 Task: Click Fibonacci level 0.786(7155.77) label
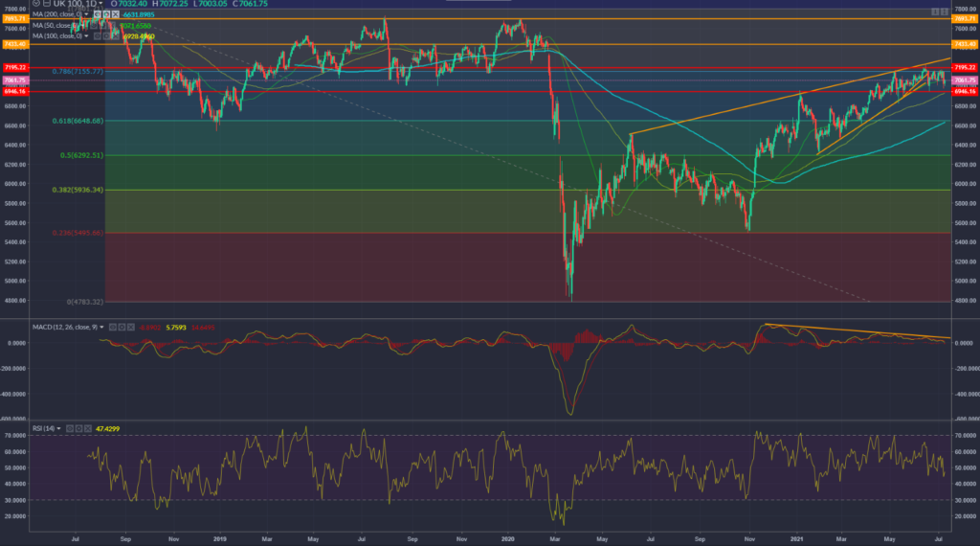click(x=78, y=71)
